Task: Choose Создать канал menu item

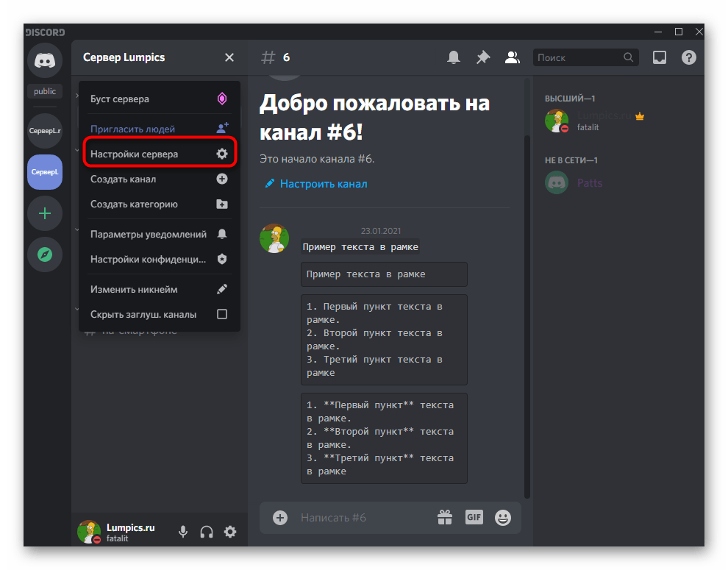Action: (x=160, y=179)
